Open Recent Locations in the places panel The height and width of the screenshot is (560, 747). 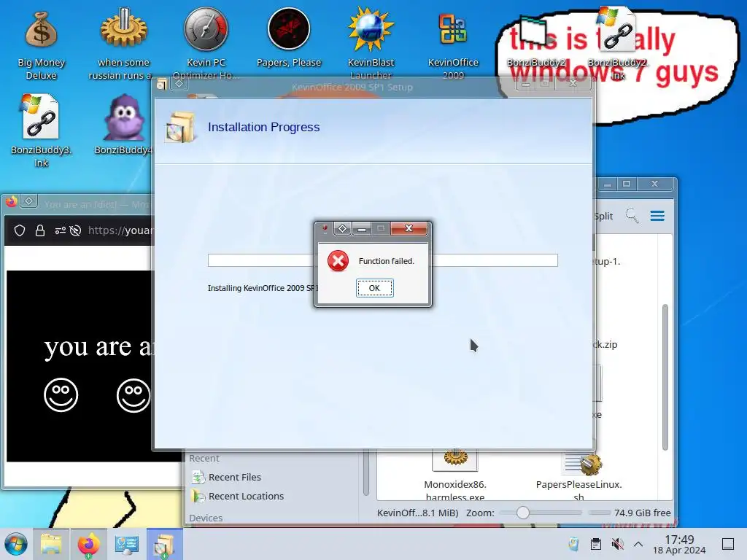238,496
